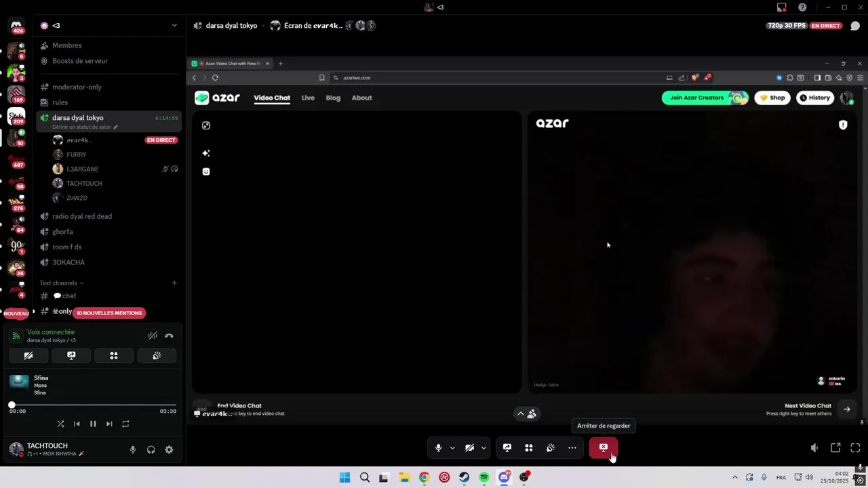
Task: Mute microphone in user panel
Action: (x=133, y=449)
